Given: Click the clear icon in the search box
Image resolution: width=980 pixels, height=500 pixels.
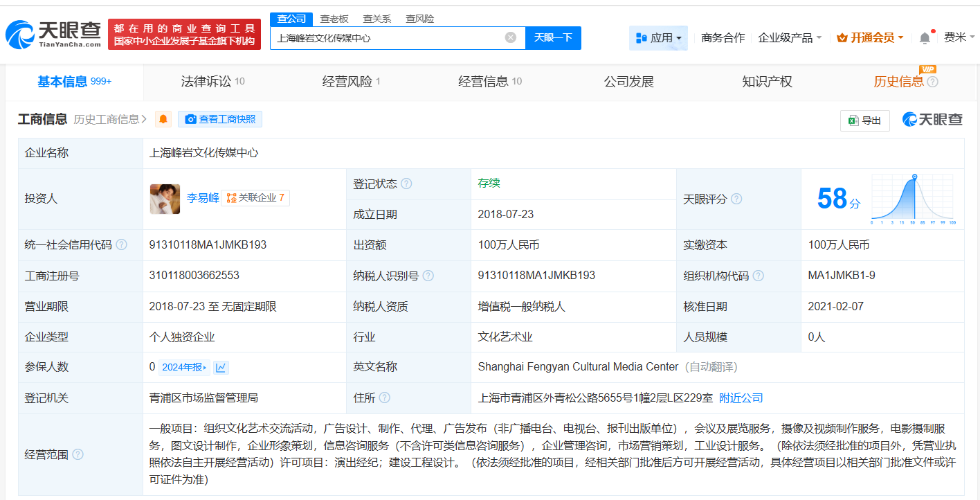Looking at the screenshot, I should (511, 37).
